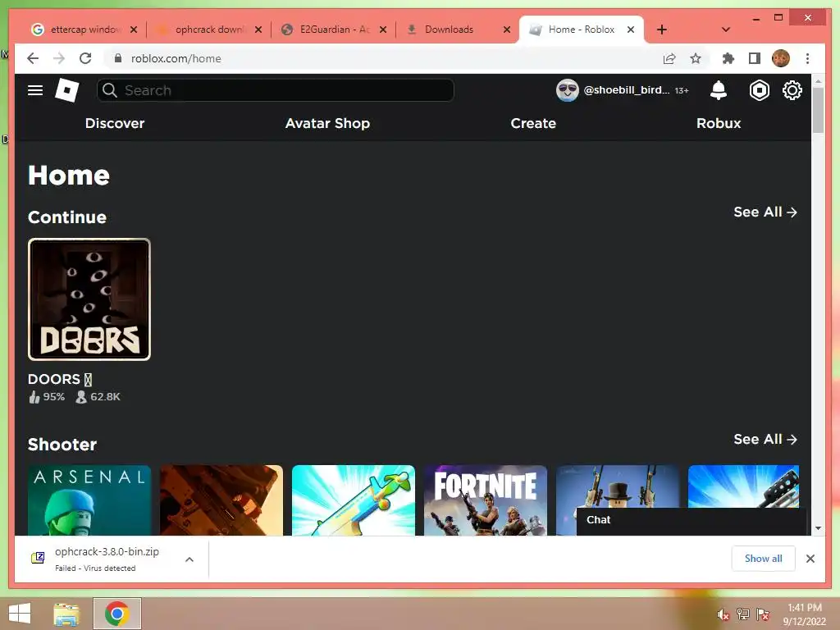
Task: Open the Discover menu item
Action: point(115,123)
